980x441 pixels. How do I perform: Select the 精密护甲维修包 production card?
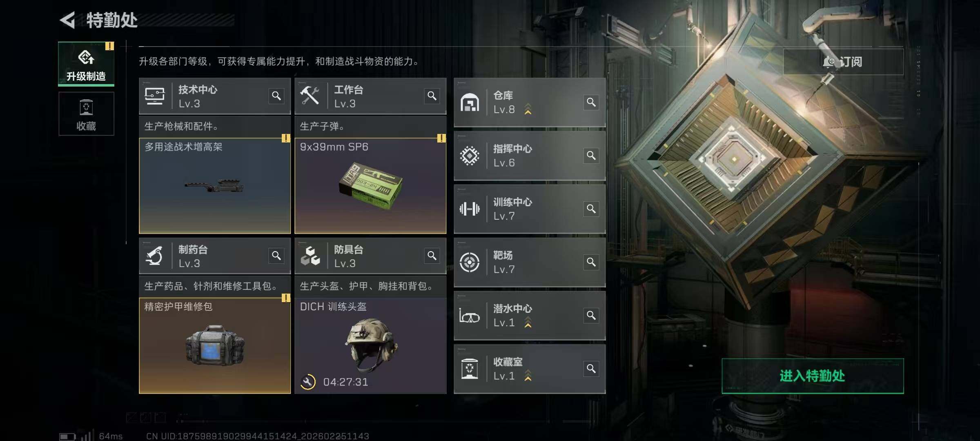[215, 345]
